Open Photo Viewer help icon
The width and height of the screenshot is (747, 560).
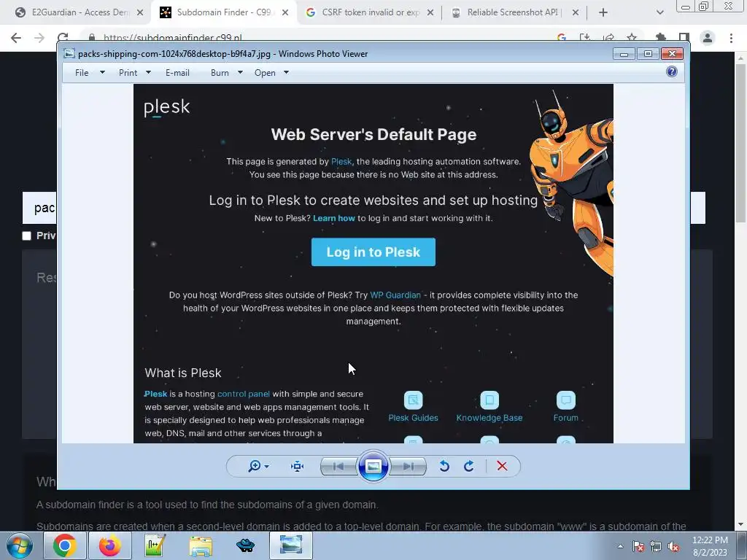click(x=672, y=72)
